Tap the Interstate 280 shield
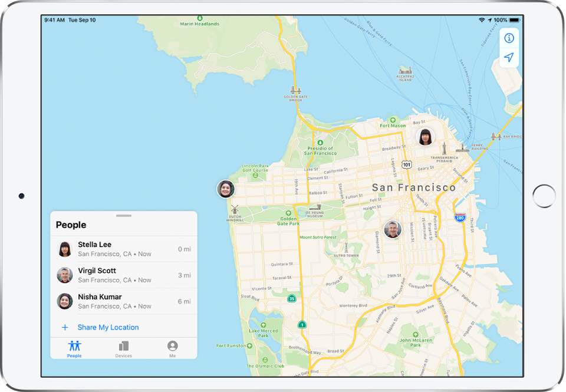This screenshot has width=566, height=392. click(460, 218)
